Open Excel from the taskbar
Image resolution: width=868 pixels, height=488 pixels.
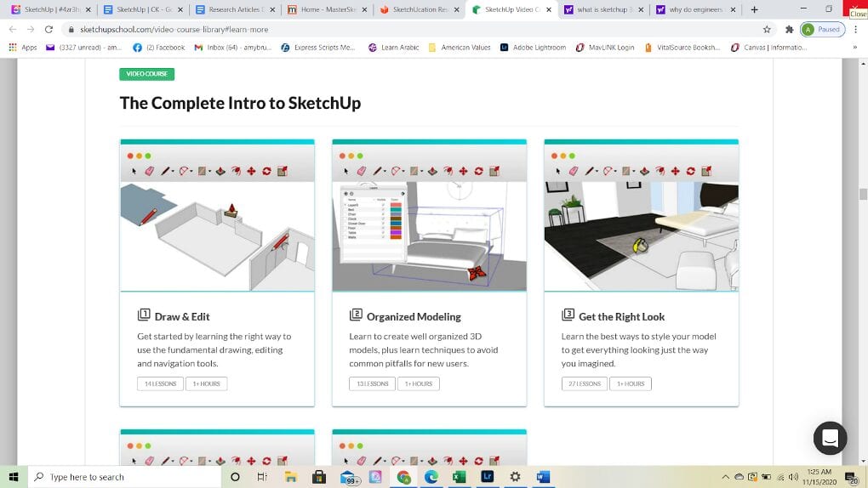[x=459, y=477]
